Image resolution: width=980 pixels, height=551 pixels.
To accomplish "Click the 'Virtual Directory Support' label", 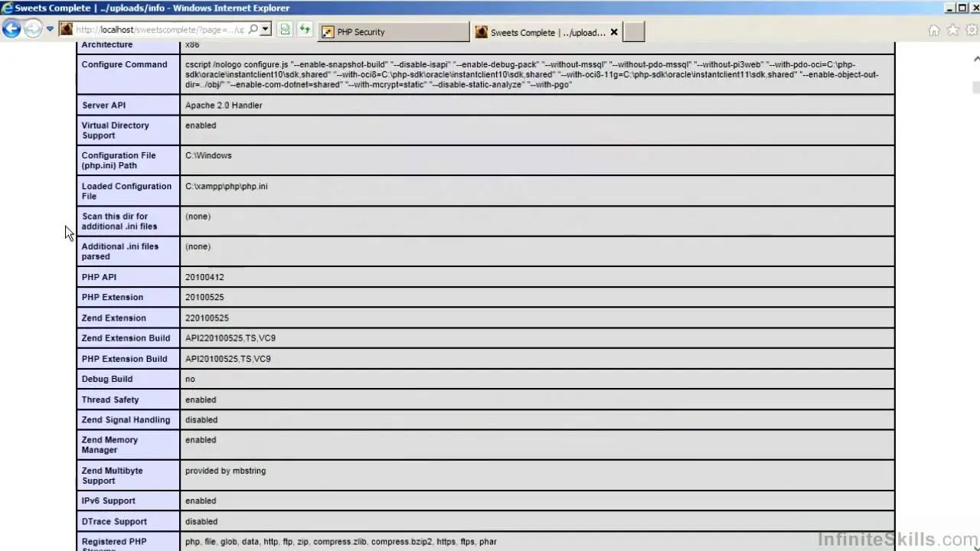I will pos(115,130).
